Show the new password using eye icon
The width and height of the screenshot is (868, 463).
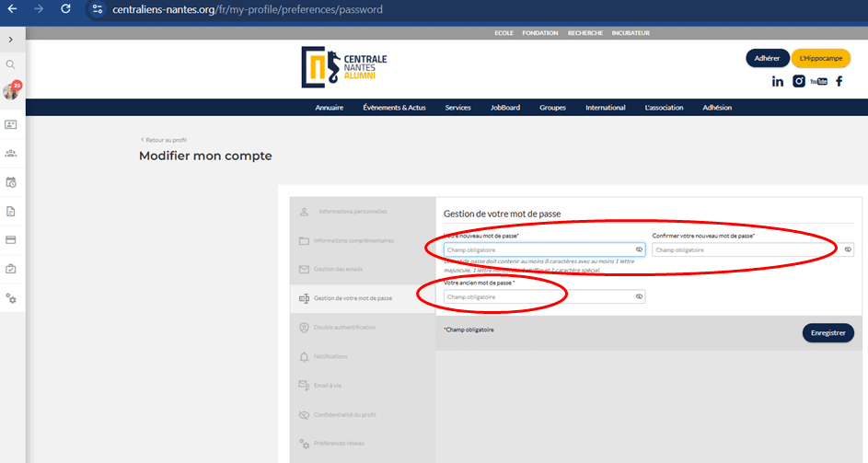pos(639,249)
